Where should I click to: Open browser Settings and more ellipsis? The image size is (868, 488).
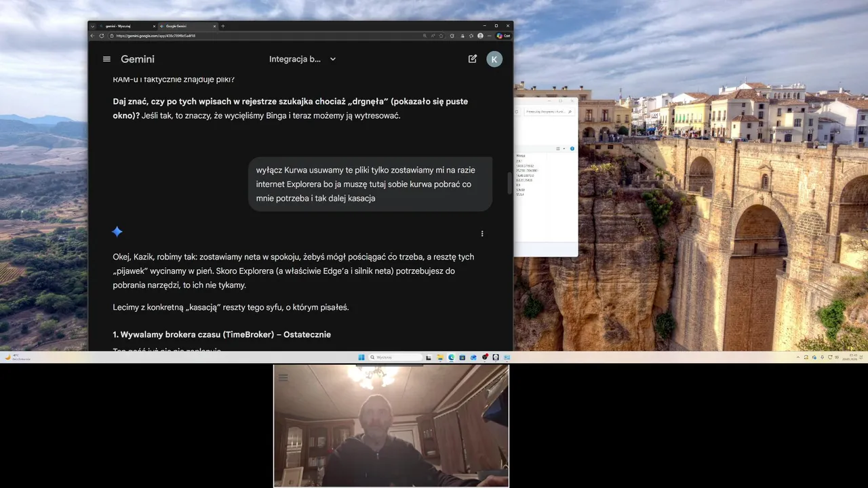tap(489, 35)
